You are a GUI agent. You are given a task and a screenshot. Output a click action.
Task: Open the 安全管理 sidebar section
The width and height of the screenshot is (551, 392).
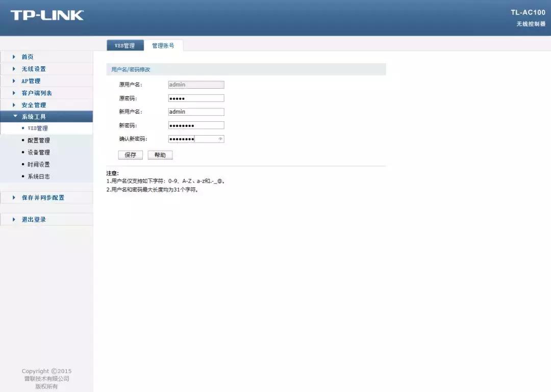[33, 104]
